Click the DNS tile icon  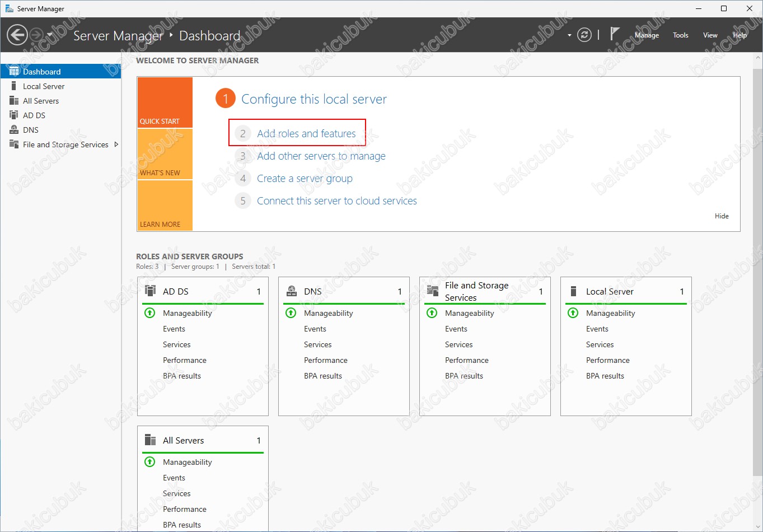[291, 291]
